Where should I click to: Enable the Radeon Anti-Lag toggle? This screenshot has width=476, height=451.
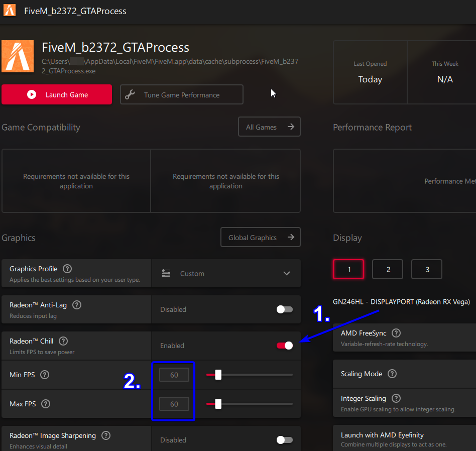click(285, 309)
